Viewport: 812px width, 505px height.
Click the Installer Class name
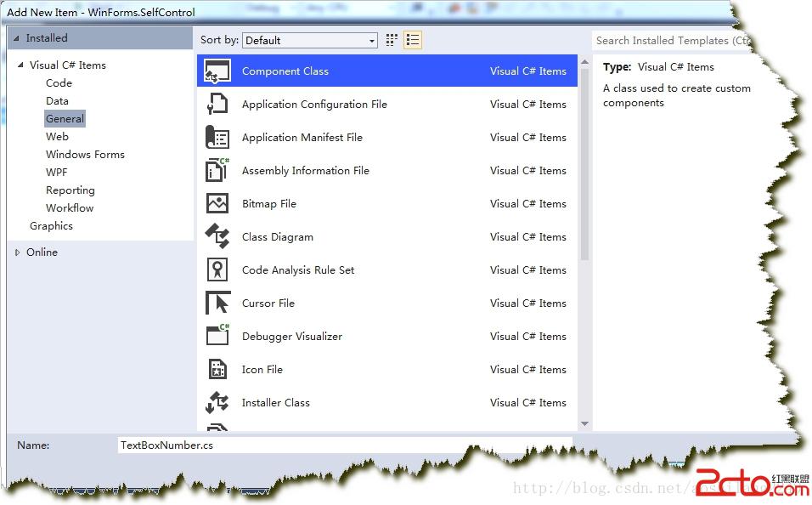click(x=275, y=403)
